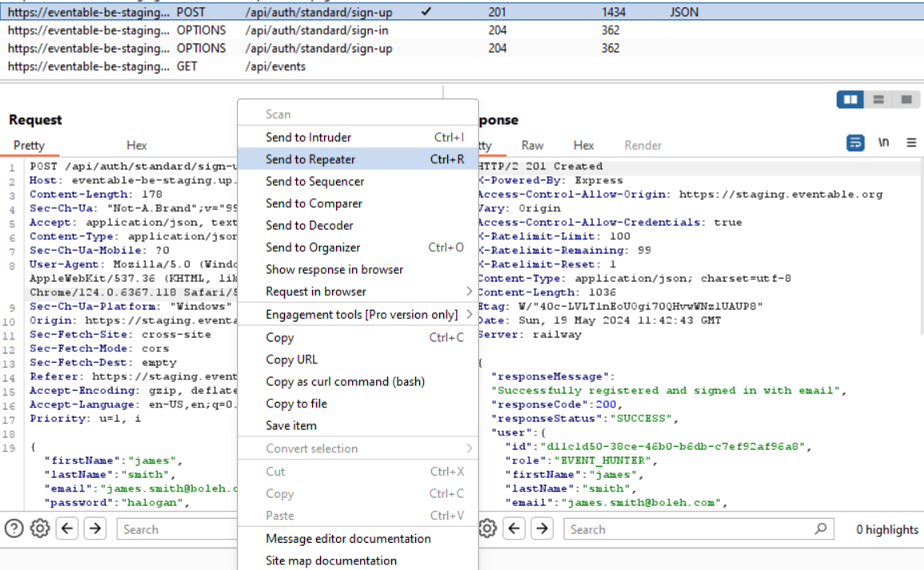The height and width of the screenshot is (570, 924).
Task: Select Copy as curl command (bash)
Action: coord(358,381)
